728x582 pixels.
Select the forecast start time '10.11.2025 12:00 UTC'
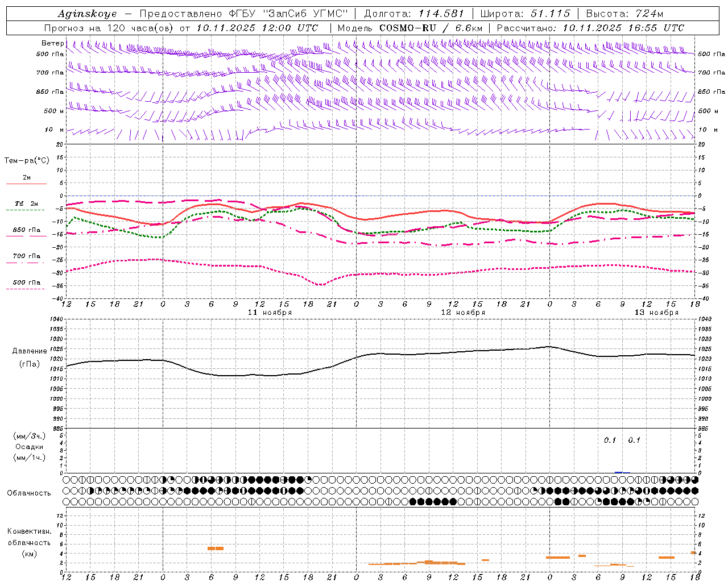point(257,28)
